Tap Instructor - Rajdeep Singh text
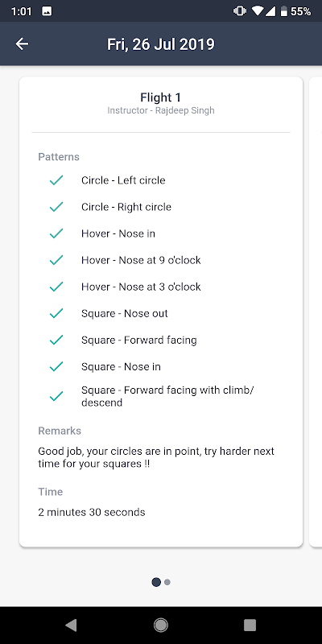This screenshot has height=644, width=322. click(x=160, y=110)
